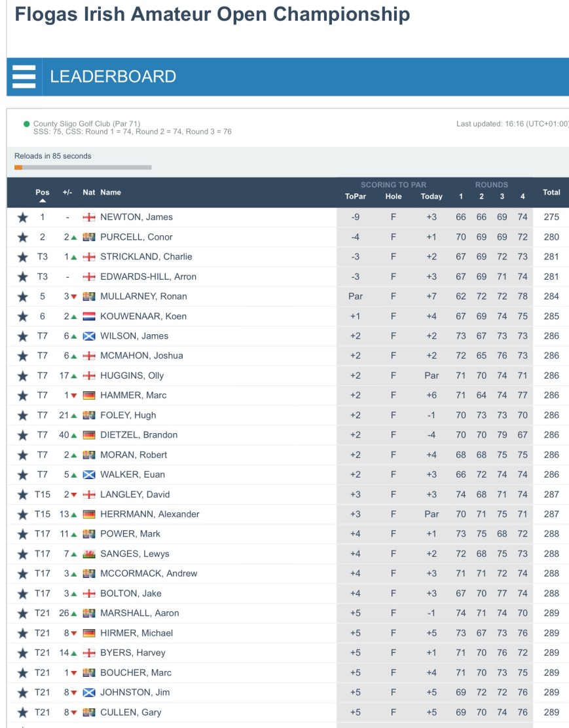569x728 pixels.
Task: Open player EDWARDS-HILL, Arron's details
Action: 148,277
